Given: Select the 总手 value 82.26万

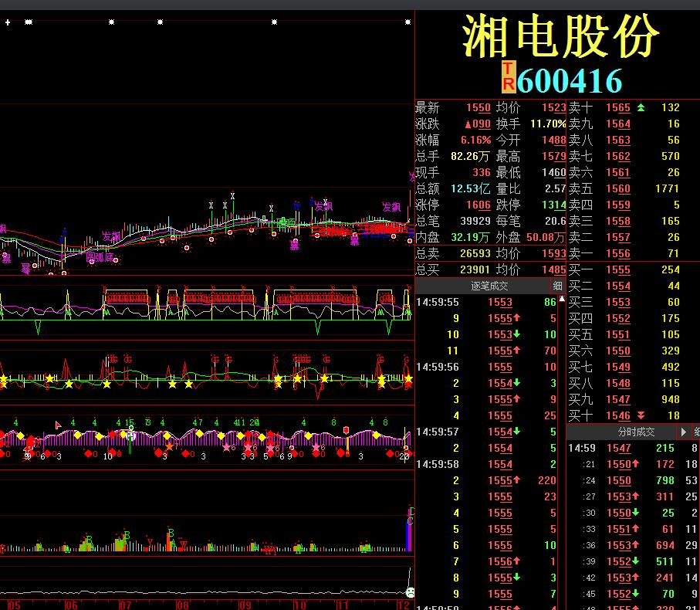Looking at the screenshot, I should [470, 156].
